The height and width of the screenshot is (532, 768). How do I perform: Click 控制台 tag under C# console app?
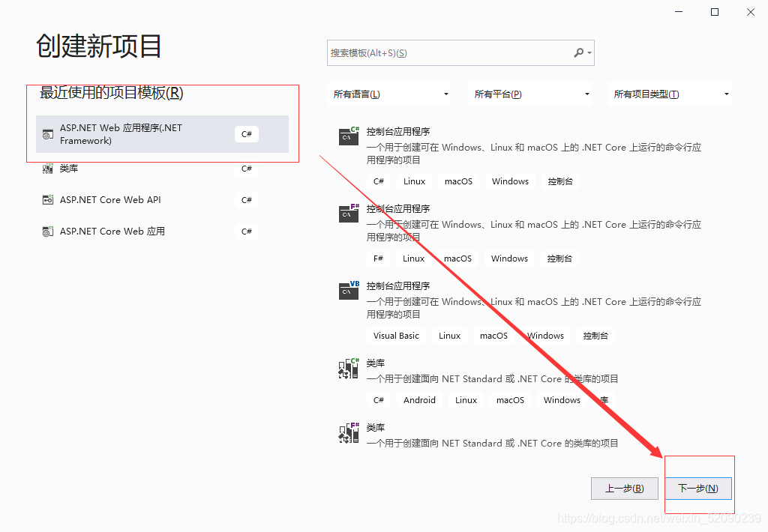[x=560, y=181]
